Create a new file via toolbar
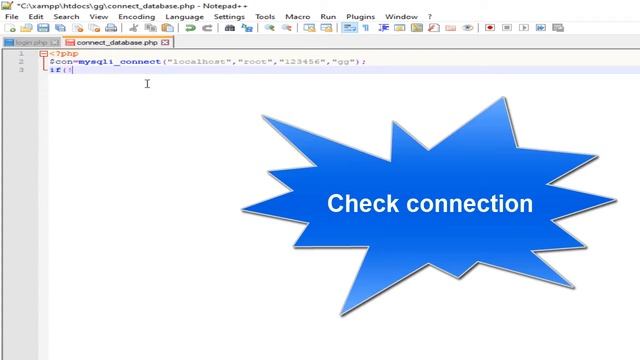 click(x=10, y=28)
